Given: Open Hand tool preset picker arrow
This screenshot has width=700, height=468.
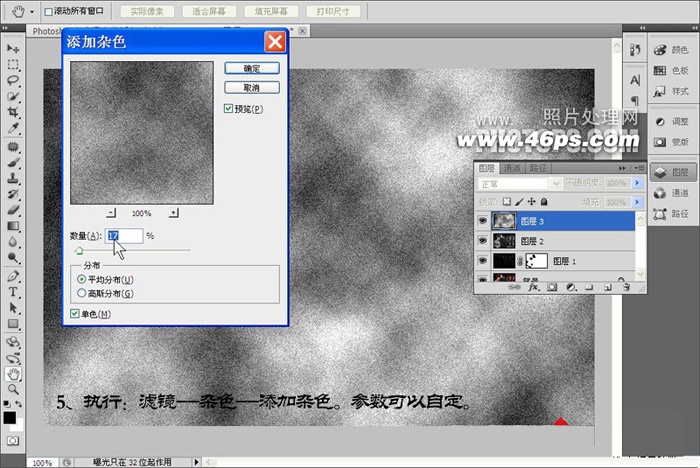Looking at the screenshot, I should pyautogui.click(x=32, y=12).
